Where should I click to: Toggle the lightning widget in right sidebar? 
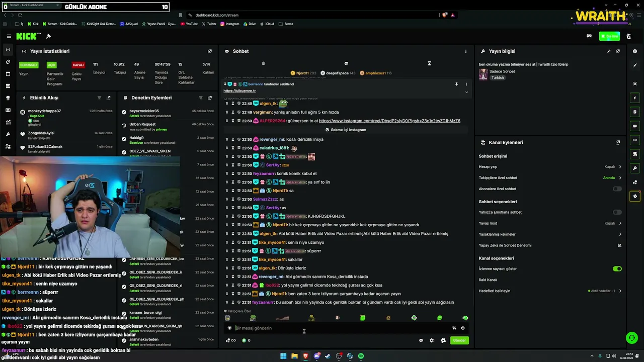[x=635, y=98]
